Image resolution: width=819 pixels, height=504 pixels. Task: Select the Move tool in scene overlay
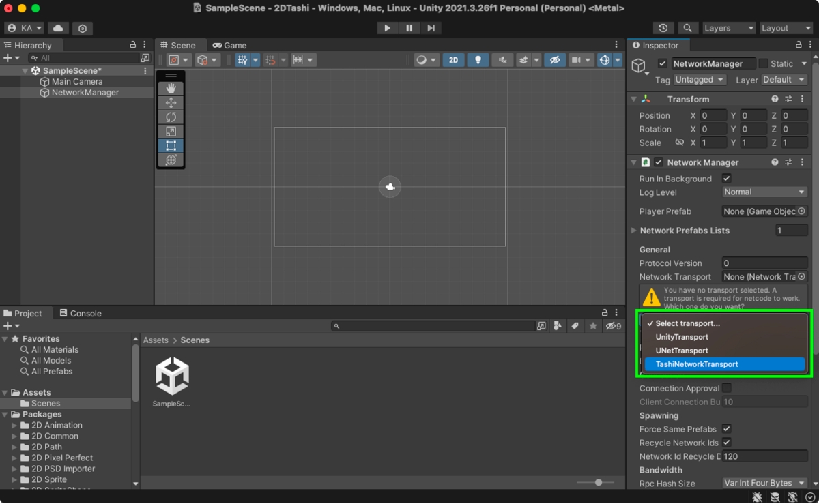tap(171, 103)
